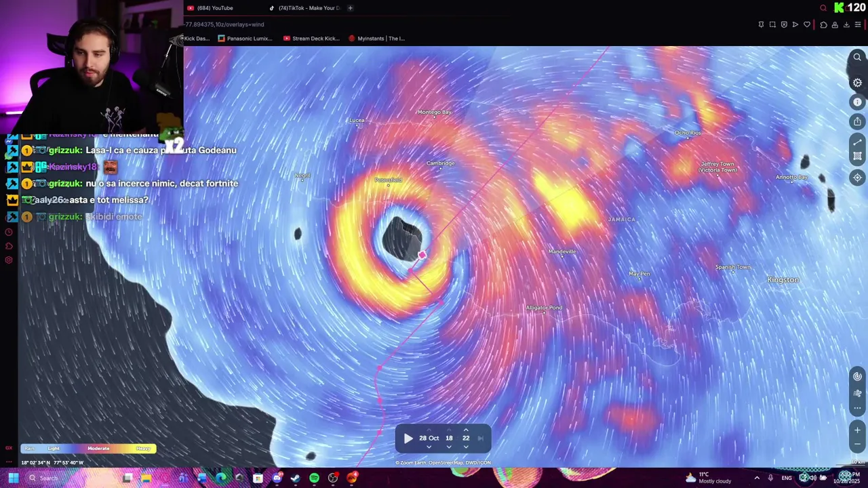
Task: Open Discord from the taskbar
Action: (x=277, y=479)
